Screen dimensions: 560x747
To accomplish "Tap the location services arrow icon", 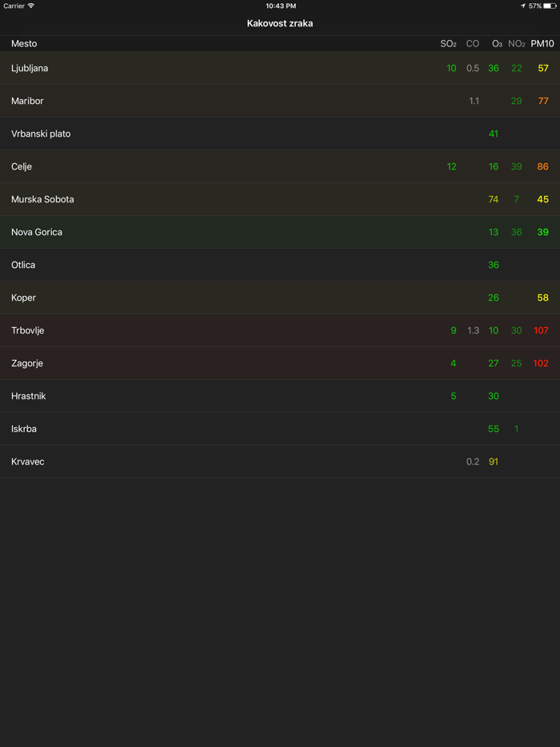I will [x=523, y=6].
